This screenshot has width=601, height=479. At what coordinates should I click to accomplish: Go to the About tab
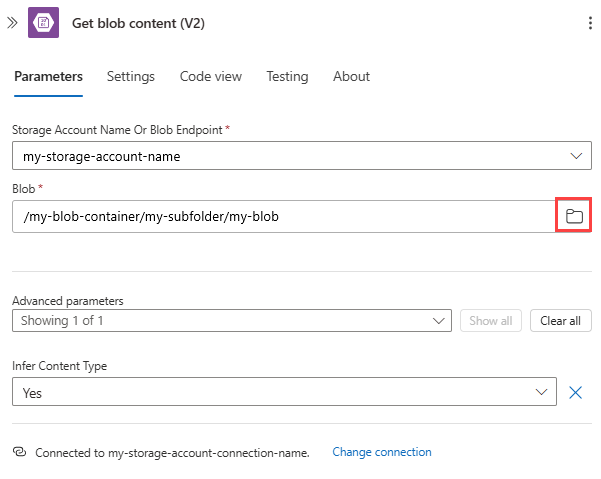[x=351, y=76]
